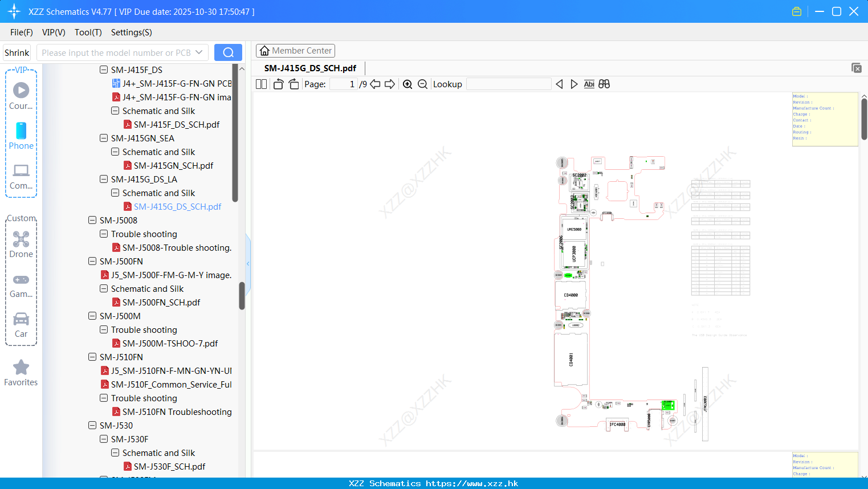Viewport: 868px width, 489px height.
Task: Open SM-J510FN Troubleshooting file
Action: click(x=172, y=411)
